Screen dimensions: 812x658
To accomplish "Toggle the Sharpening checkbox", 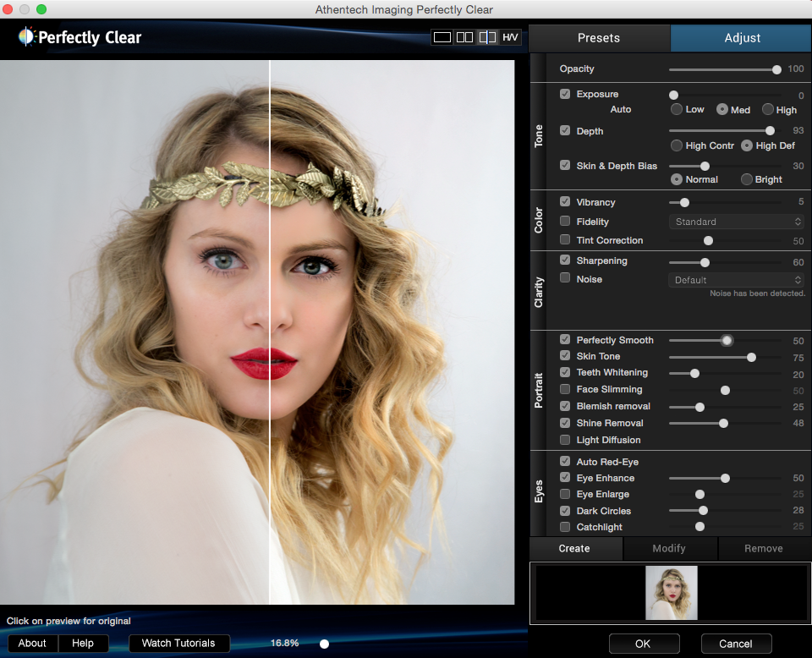I will pos(565,260).
